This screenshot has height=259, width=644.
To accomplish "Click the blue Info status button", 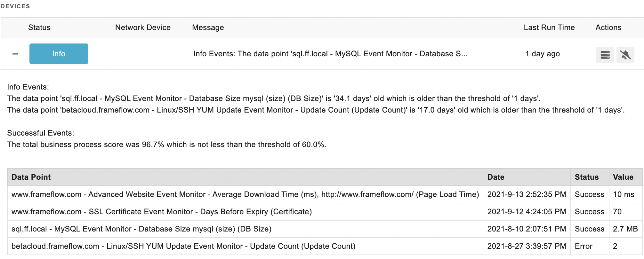I will (x=59, y=54).
